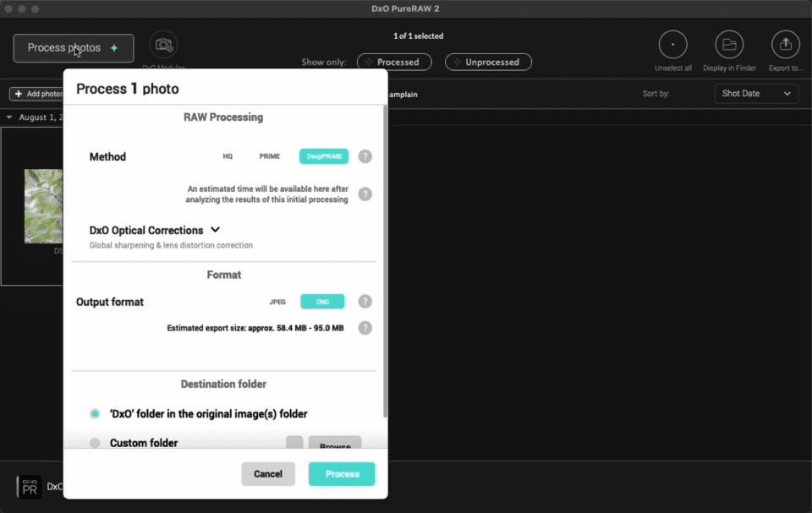Viewport: 812px width, 513px height.
Task: Select the leaf photo thumbnail
Action: 43,206
